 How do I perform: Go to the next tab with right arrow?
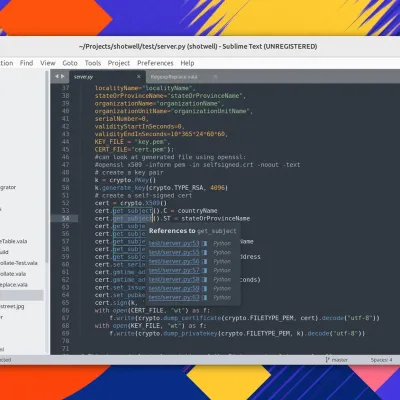pos(62,76)
